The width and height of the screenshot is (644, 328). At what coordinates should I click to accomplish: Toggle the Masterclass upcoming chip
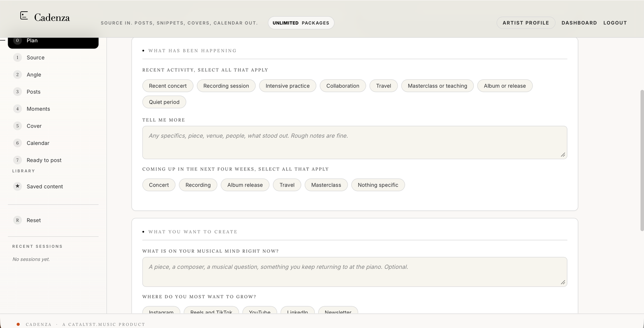pyautogui.click(x=326, y=185)
